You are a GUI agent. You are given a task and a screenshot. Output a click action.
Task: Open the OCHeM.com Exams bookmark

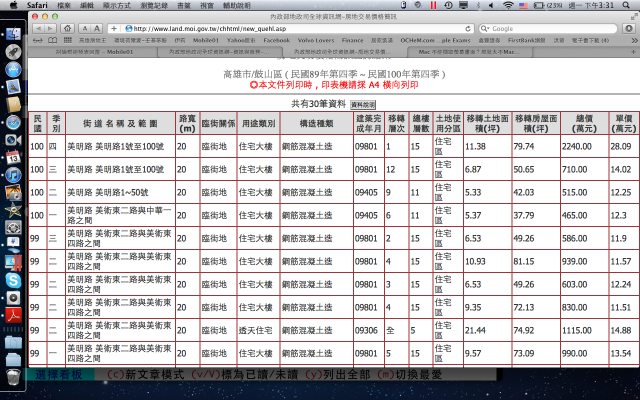(x=435, y=40)
